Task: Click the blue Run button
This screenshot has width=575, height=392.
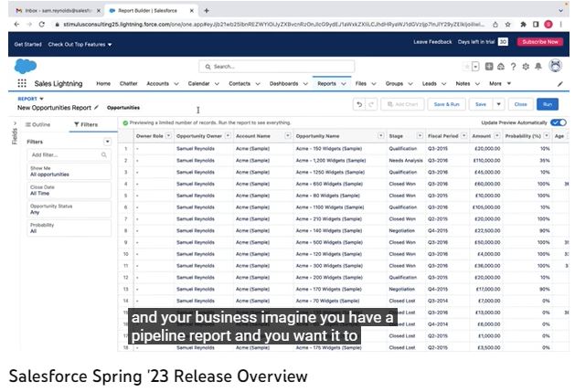Action: coord(548,104)
